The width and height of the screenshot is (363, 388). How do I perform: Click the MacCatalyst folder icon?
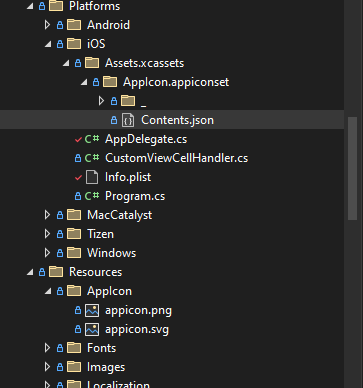[74, 215]
